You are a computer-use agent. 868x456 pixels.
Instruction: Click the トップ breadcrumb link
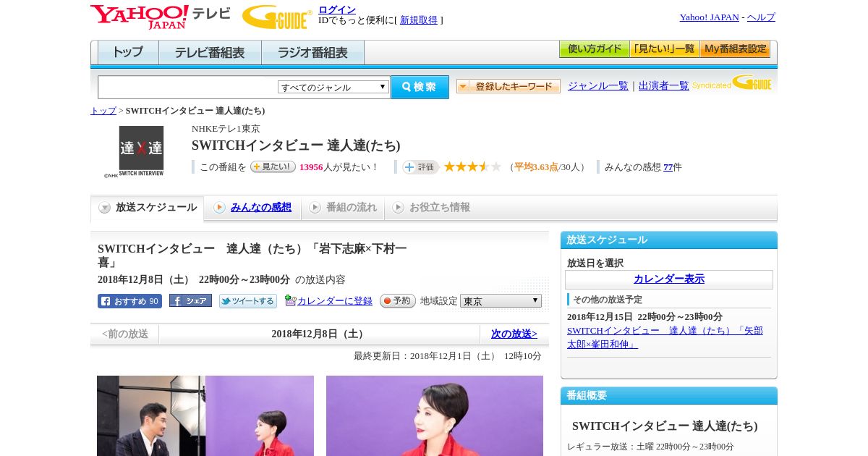click(x=103, y=111)
